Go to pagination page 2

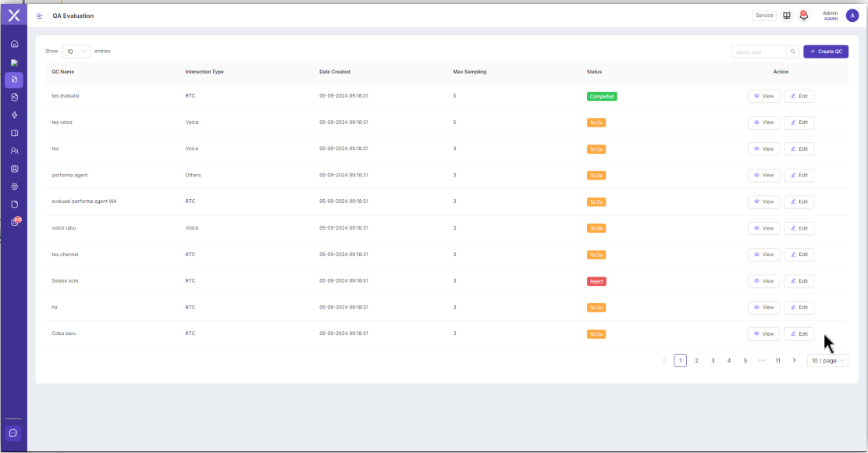[696, 361]
